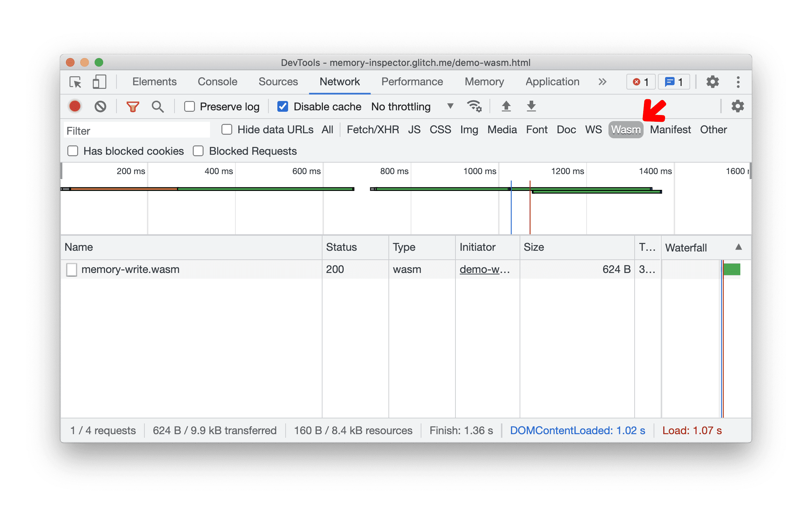Check the Hide data URLs checkbox
The height and width of the screenshot is (523, 812).
227,130
